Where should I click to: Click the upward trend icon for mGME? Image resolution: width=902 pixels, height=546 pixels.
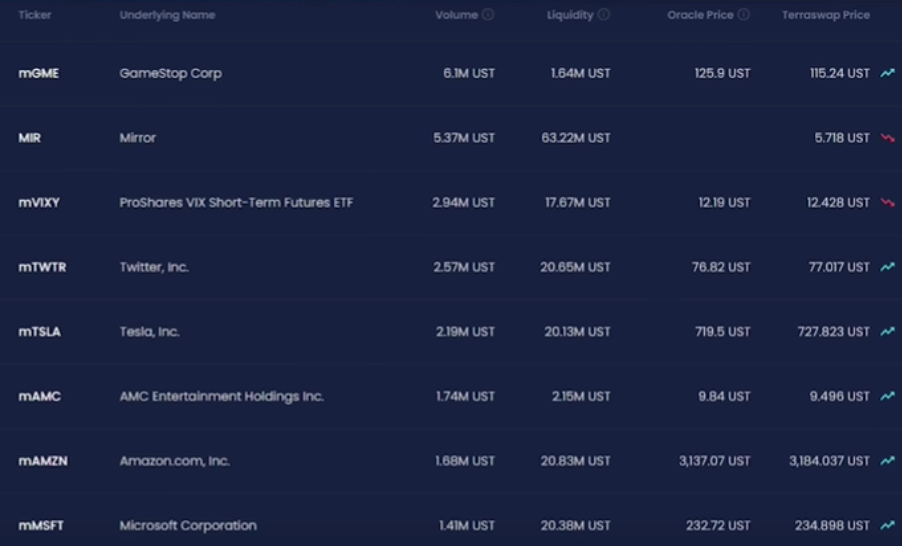tap(888, 73)
